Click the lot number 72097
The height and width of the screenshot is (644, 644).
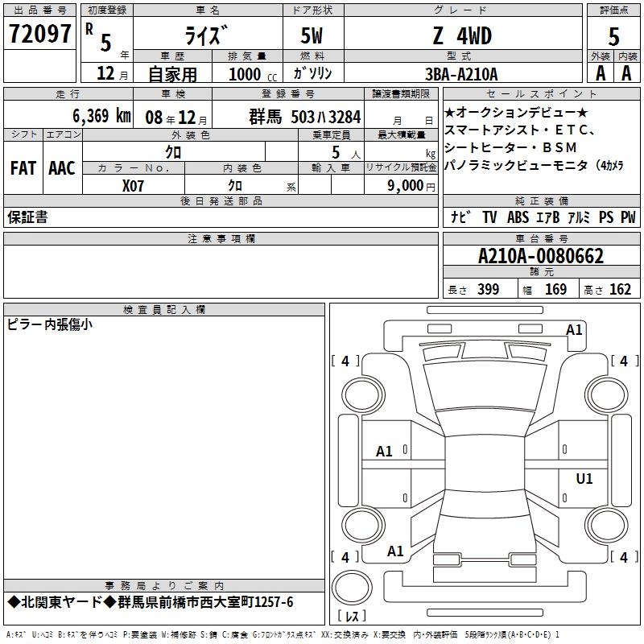(39, 34)
